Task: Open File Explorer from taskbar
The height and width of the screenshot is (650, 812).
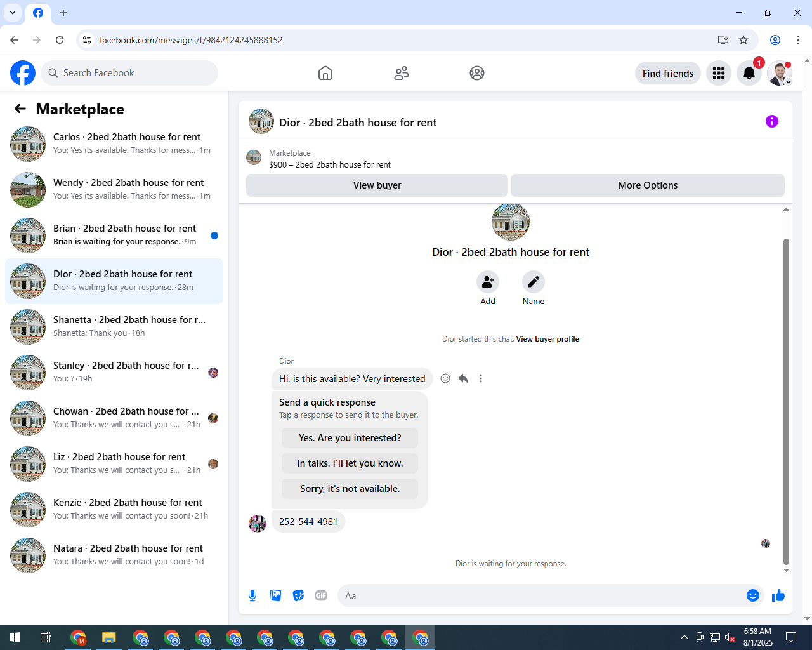Action: pyautogui.click(x=109, y=637)
